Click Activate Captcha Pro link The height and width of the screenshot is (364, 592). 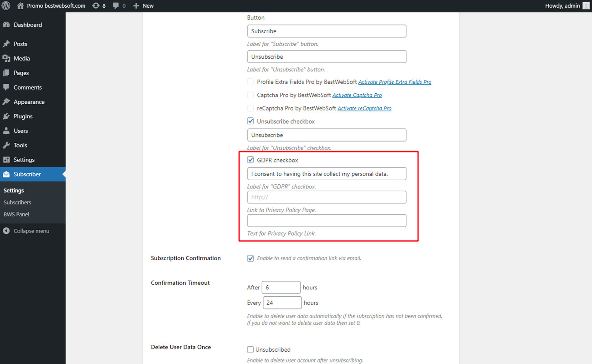pyautogui.click(x=357, y=96)
